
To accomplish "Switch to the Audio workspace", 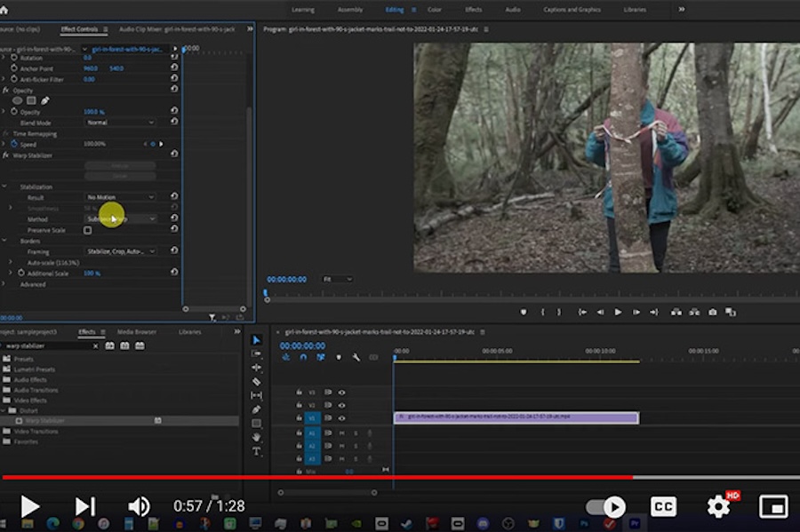I will point(513,10).
